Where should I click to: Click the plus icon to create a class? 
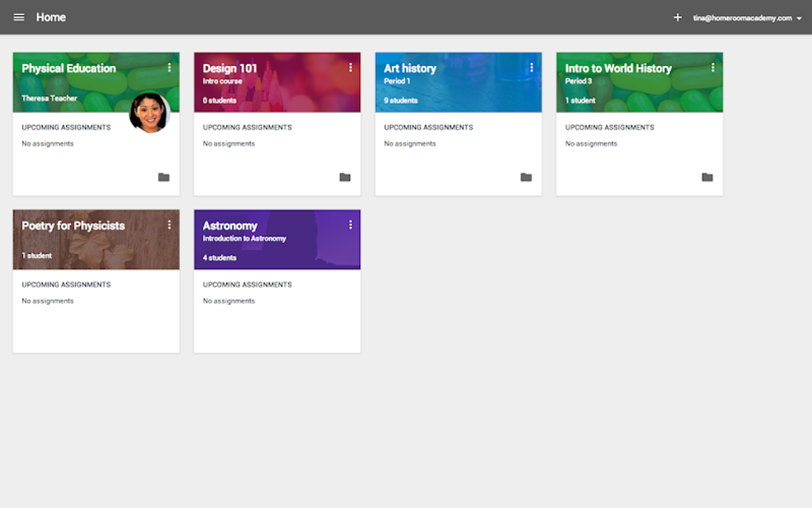coord(677,17)
